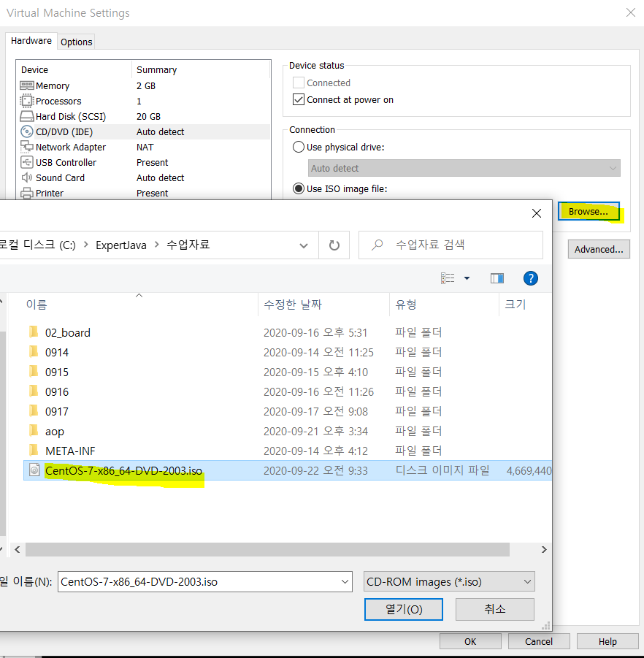Screen dimensions: 644x658
Task: Click the 0917 folder name
Action: click(57, 411)
